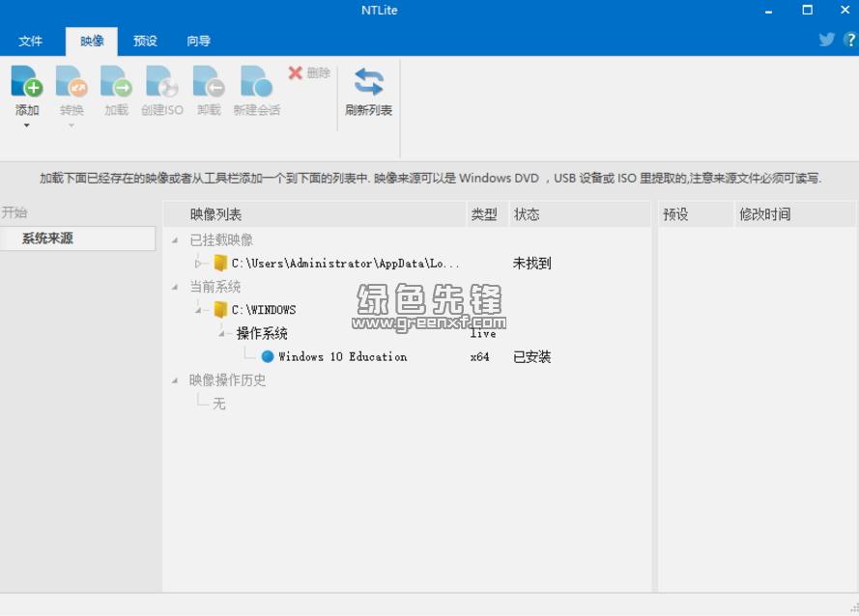Viewport: 859px width, 616px height.
Task: Click the 映像列表 column header
Action: (314, 214)
